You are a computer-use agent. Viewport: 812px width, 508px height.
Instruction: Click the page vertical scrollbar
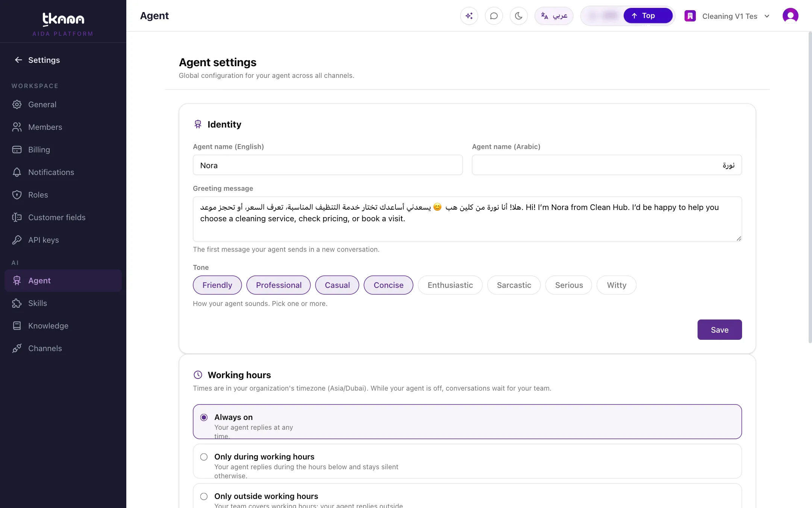pos(810,187)
